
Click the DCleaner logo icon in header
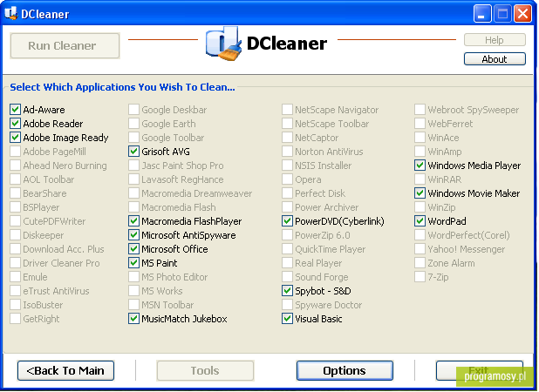pyautogui.click(x=224, y=44)
